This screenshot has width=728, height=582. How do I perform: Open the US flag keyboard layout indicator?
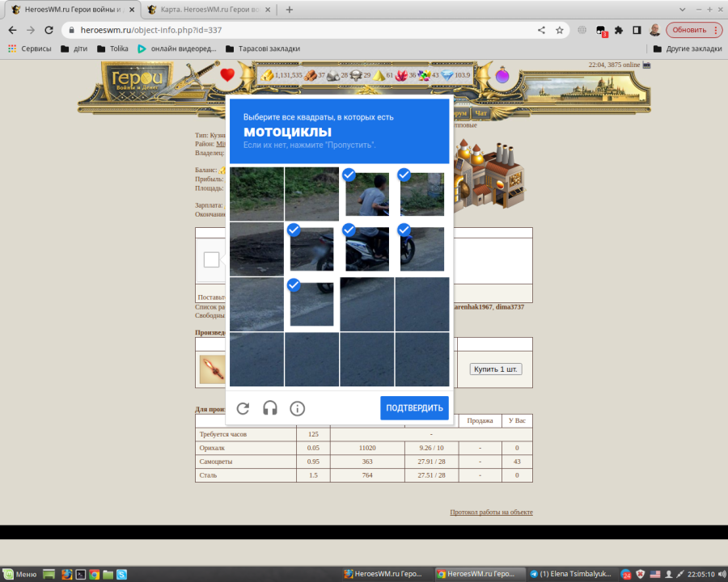point(654,575)
